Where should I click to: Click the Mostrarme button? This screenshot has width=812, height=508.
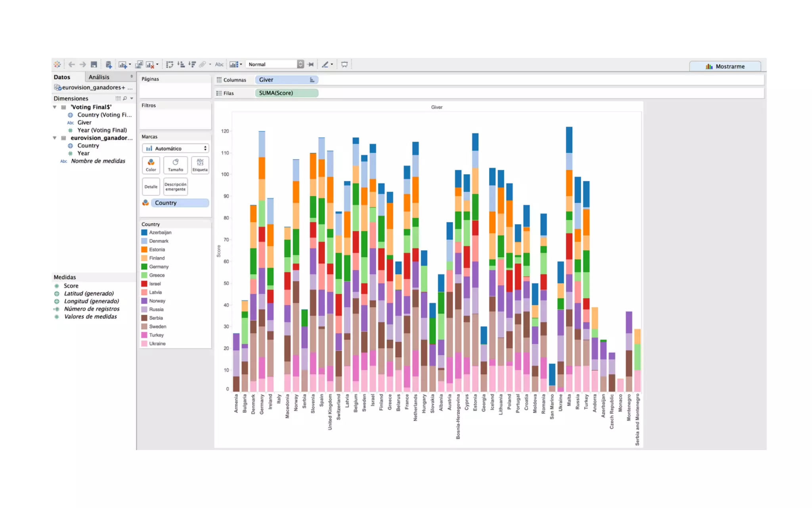coord(725,66)
